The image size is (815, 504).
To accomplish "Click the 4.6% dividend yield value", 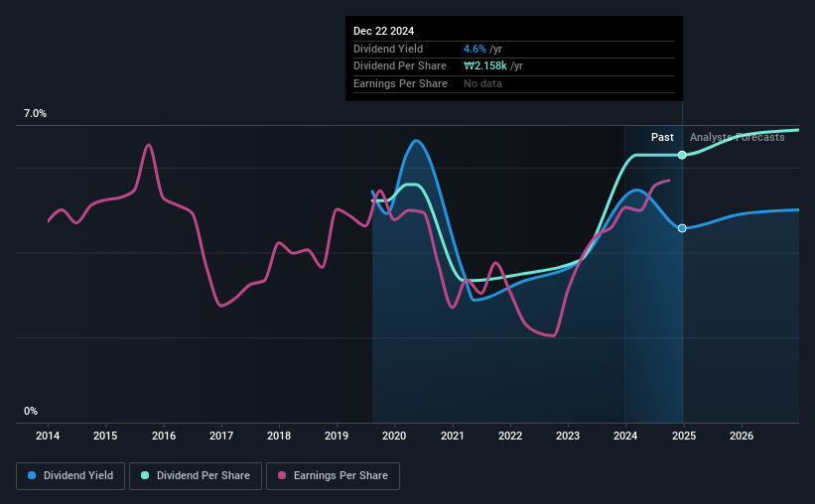I will pos(475,49).
